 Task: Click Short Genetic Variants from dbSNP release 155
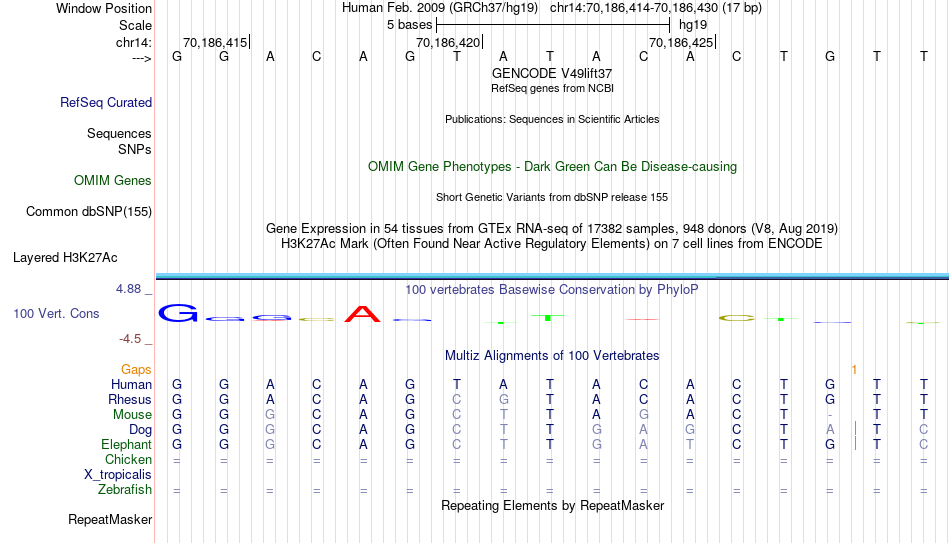click(x=552, y=198)
